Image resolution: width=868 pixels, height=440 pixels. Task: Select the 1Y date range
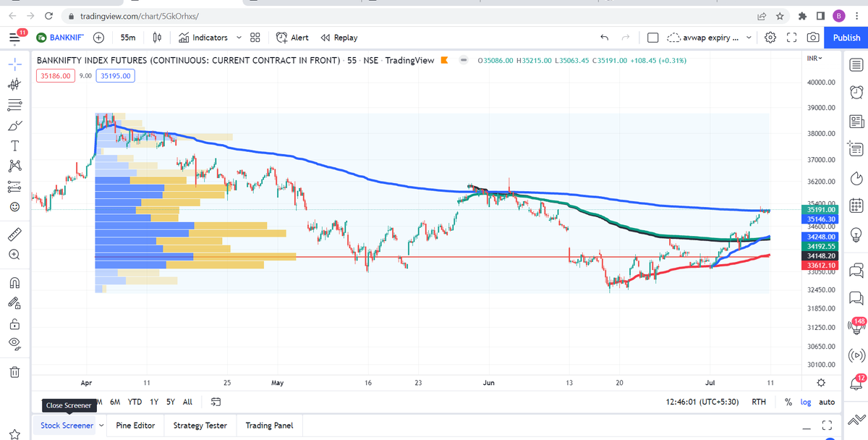point(153,402)
